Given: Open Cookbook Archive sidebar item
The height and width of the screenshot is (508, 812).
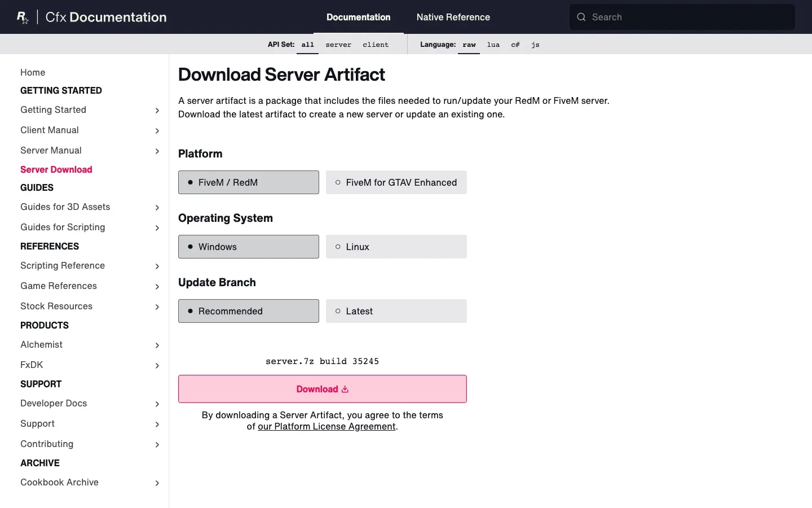Looking at the screenshot, I should (60, 482).
